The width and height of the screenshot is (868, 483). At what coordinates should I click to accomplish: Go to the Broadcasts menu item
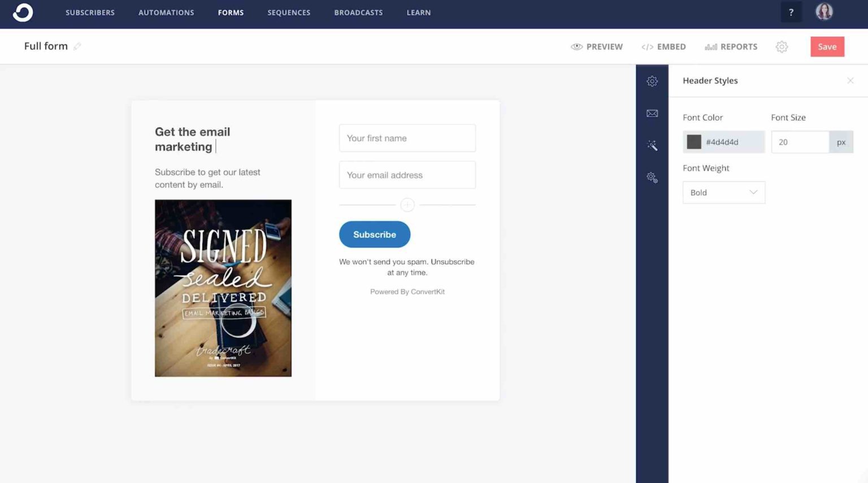pos(358,12)
